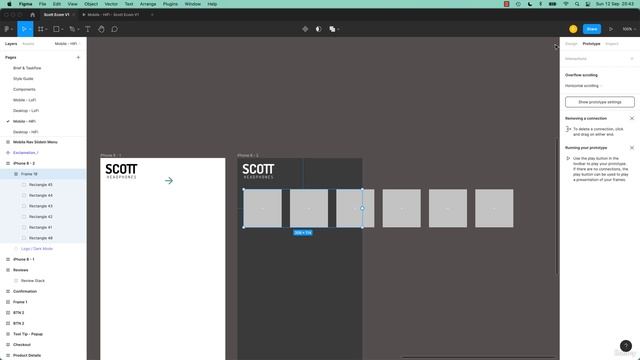Switch to the Inspect tab

[x=612, y=44]
